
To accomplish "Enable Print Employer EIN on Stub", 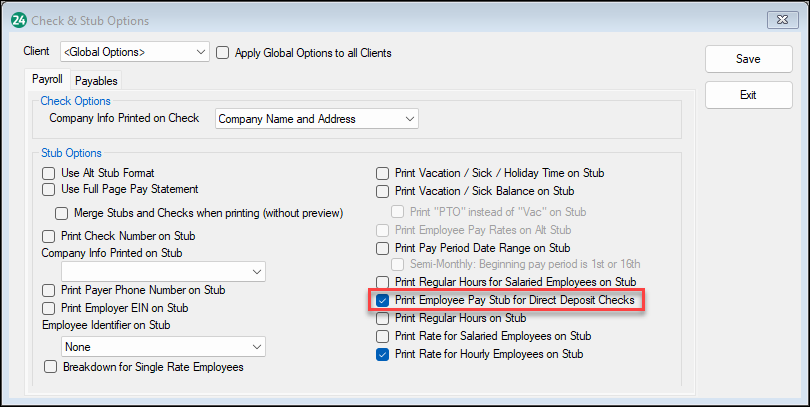I will coord(49,308).
